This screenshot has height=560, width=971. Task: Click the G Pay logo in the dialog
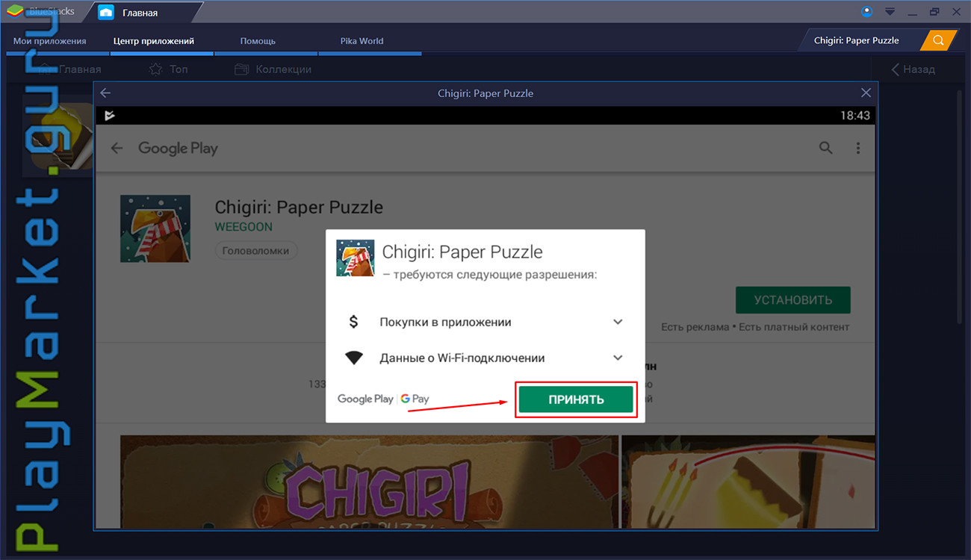pos(415,399)
